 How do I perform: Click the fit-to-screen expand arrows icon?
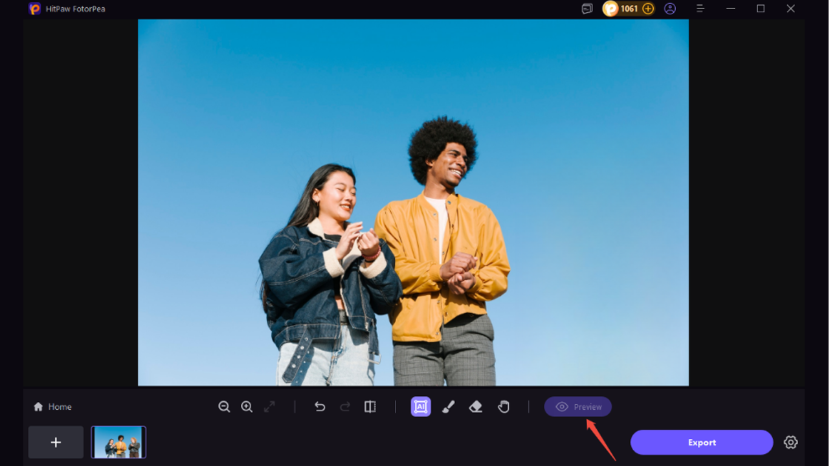(270, 407)
